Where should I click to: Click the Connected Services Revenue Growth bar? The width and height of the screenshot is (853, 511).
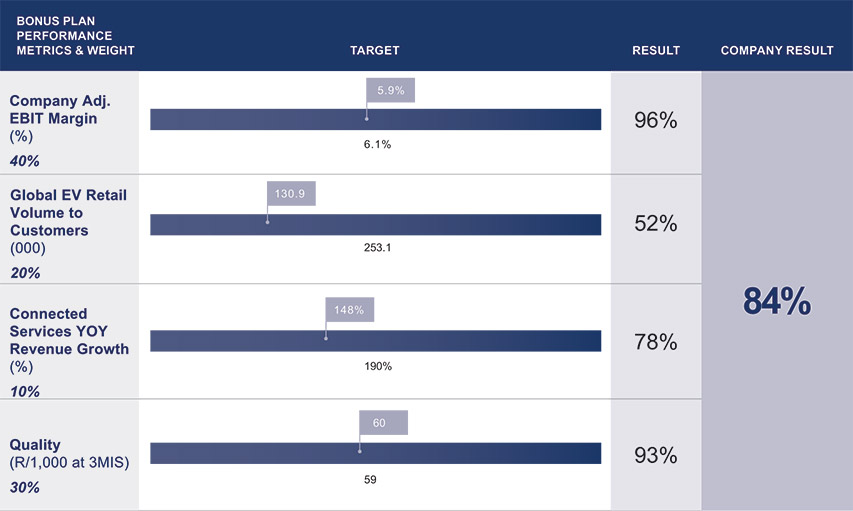click(375, 341)
